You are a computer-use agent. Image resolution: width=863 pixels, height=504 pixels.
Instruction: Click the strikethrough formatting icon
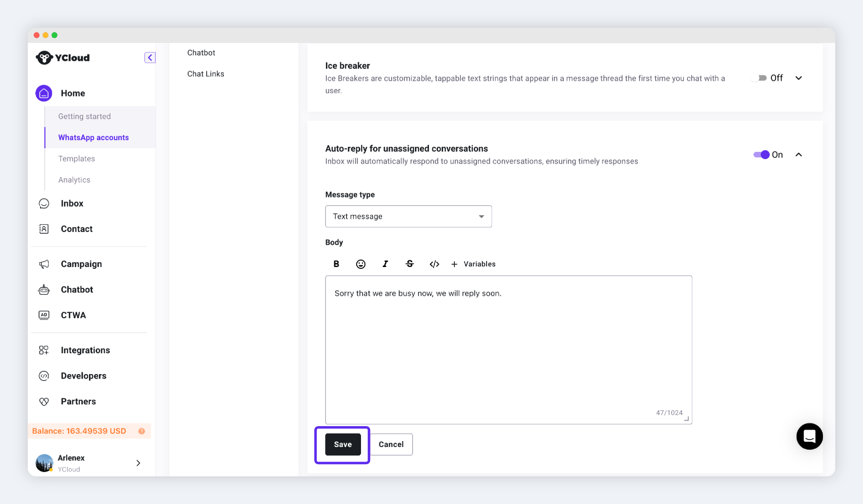point(410,264)
